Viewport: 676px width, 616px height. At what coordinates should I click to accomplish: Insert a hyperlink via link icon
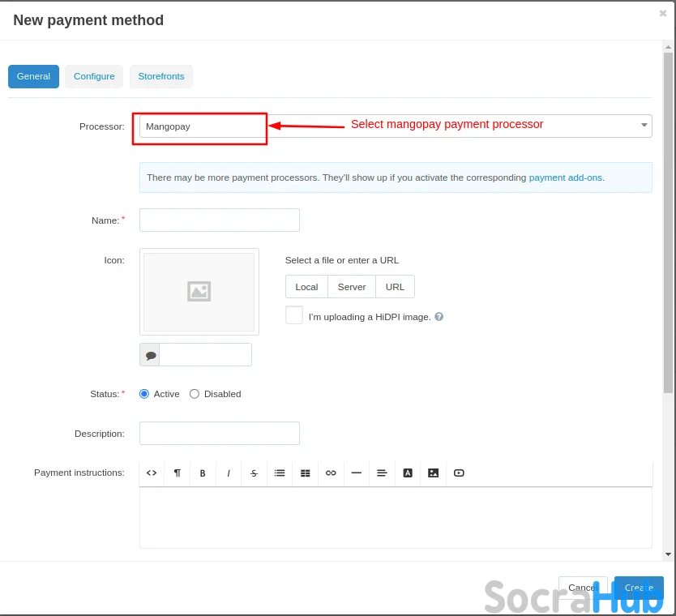[x=331, y=473]
